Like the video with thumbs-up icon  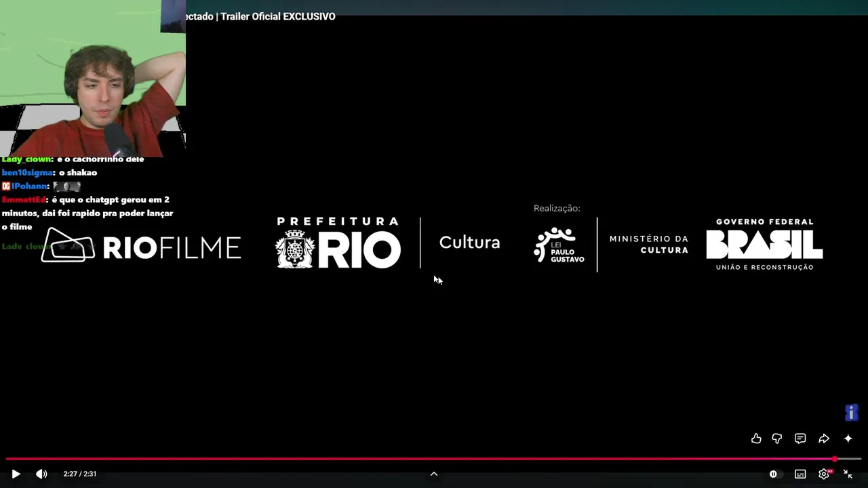[756, 439]
